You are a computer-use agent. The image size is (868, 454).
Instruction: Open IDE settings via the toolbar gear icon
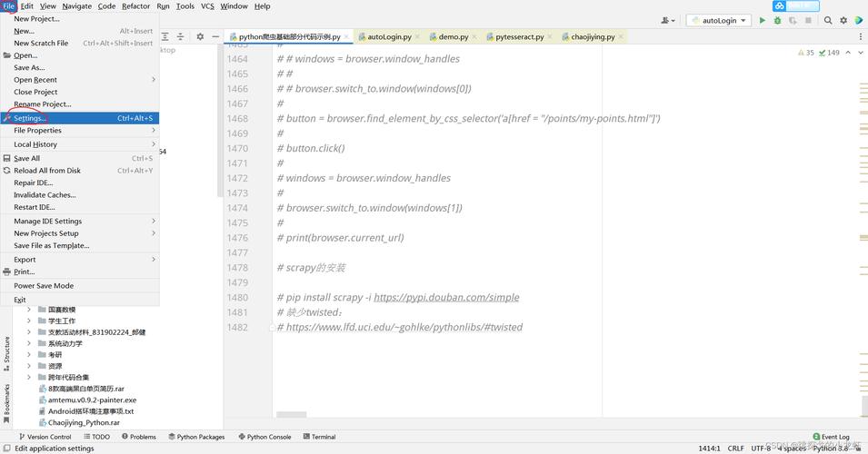tap(843, 20)
